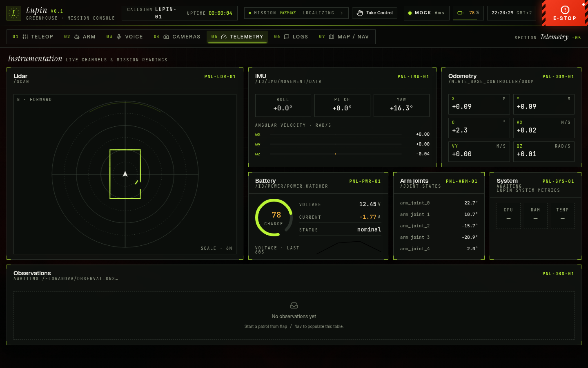
Task: Click the PNL-OBS-01 panel label
Action: coord(558,274)
